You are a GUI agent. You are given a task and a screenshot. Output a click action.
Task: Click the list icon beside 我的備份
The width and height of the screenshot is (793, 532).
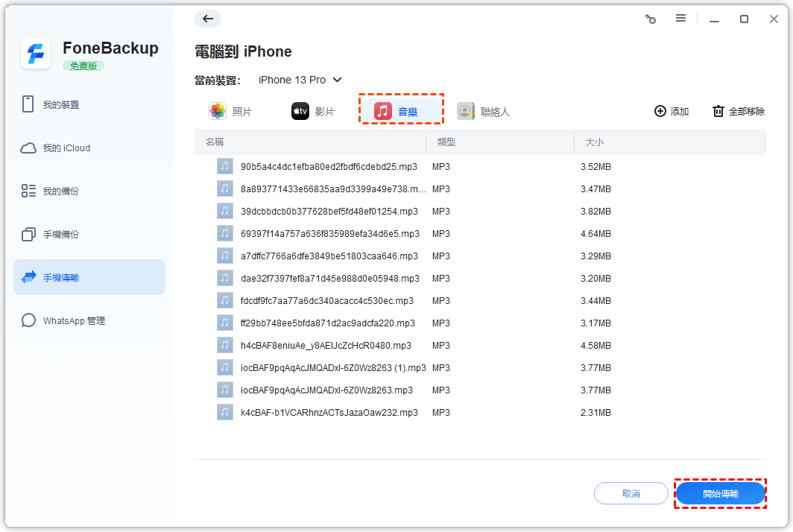click(28, 191)
